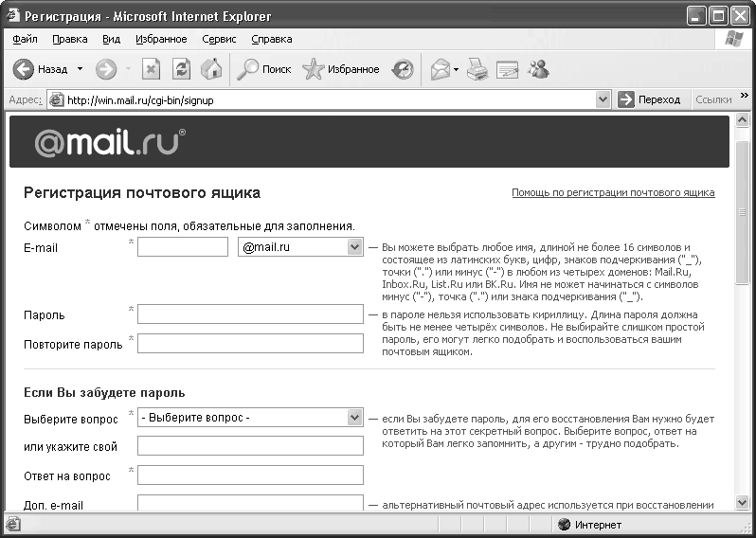This screenshot has width=756, height=538.
Task: Click the Регистрация почтового ящика heading
Action: [x=142, y=193]
